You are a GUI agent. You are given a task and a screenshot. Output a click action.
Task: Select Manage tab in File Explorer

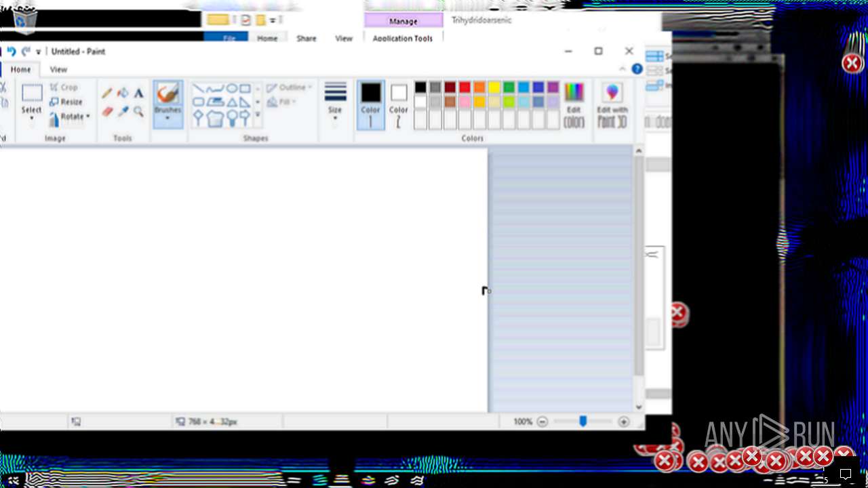pyautogui.click(x=403, y=21)
